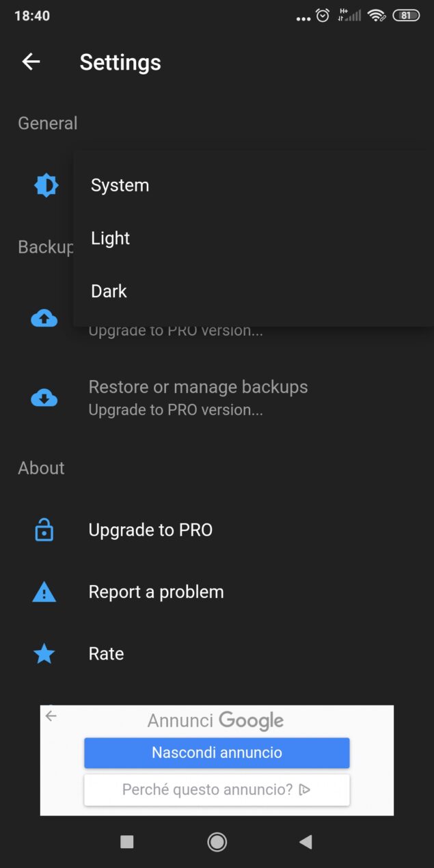
Task: Tap the star Rate icon
Action: tap(44, 654)
